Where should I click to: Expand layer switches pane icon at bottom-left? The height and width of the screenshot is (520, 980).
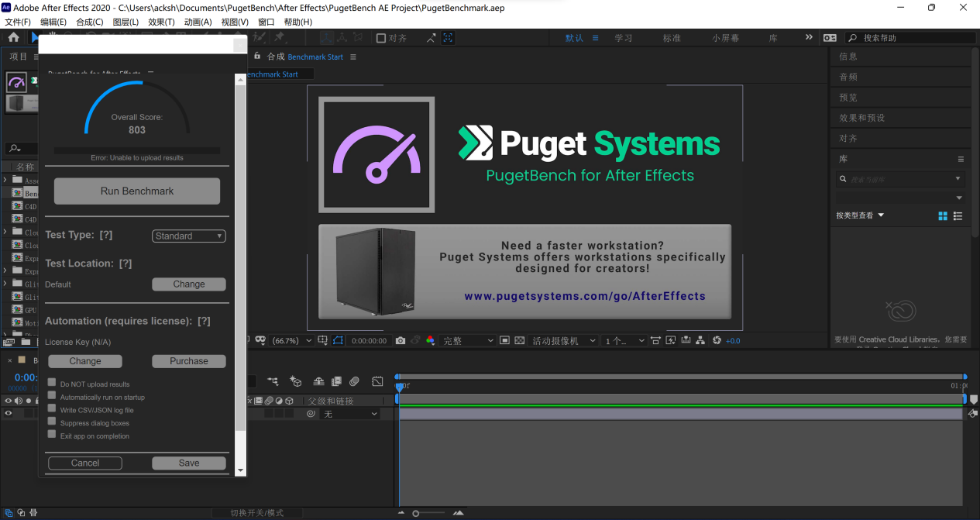point(9,512)
